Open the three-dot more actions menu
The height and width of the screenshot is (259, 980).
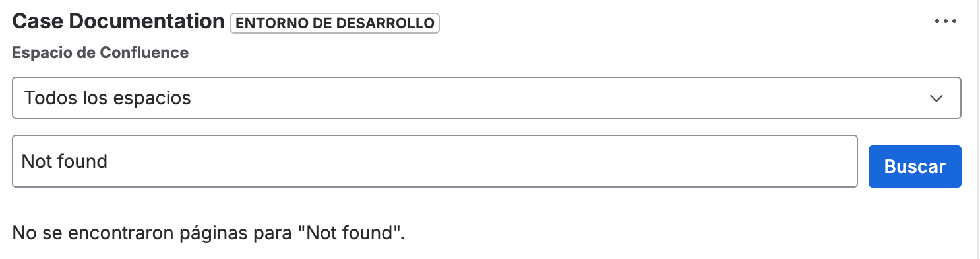click(x=945, y=21)
